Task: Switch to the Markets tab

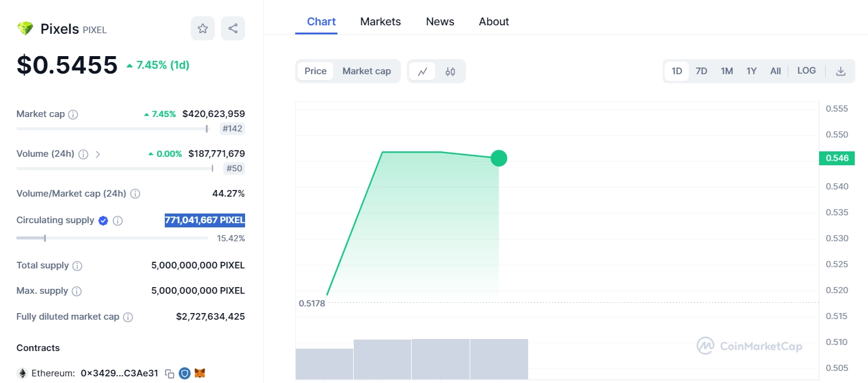Action: 380,21
